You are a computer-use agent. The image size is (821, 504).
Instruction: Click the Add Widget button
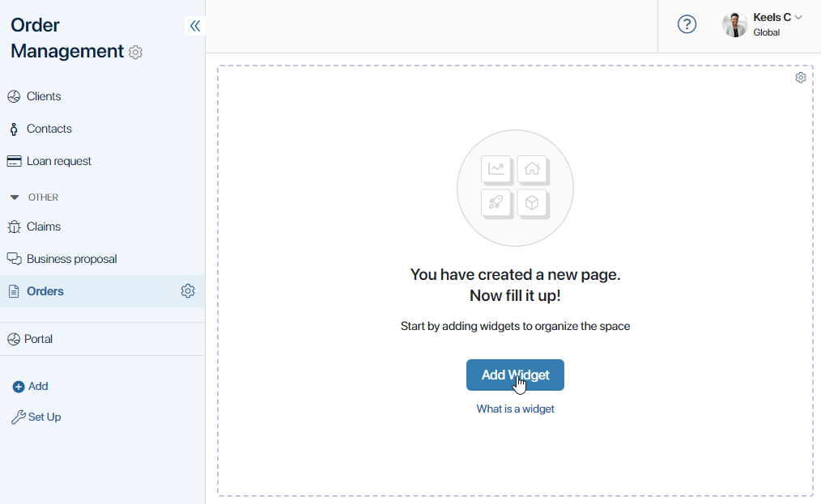(515, 375)
